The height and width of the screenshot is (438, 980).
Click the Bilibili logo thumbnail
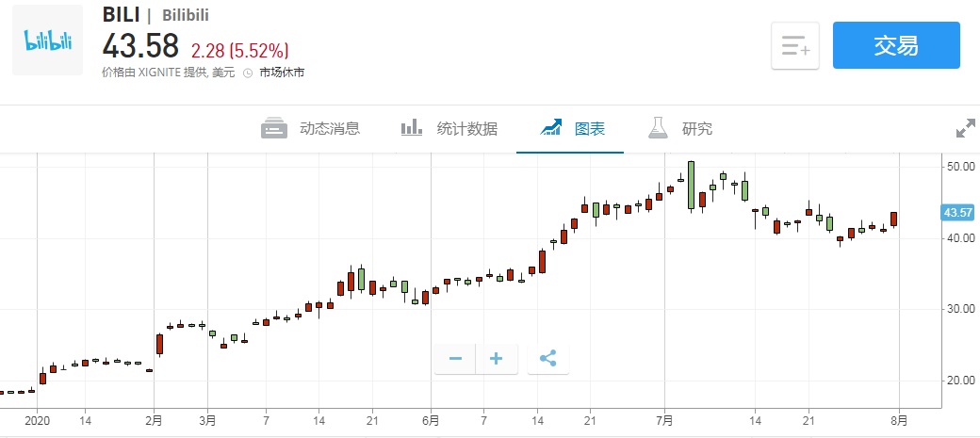(x=48, y=41)
